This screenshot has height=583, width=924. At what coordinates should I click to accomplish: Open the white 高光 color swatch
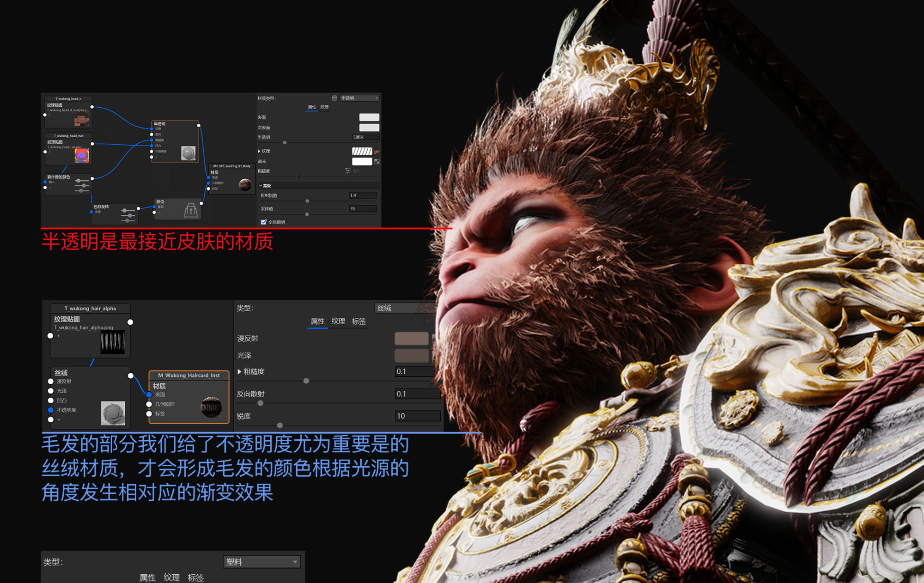pos(362,161)
